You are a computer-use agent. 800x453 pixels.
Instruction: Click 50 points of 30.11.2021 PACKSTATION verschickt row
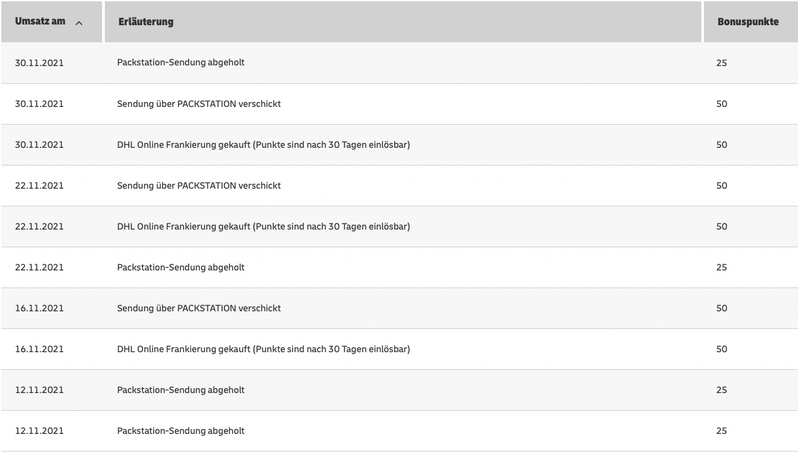coord(722,104)
